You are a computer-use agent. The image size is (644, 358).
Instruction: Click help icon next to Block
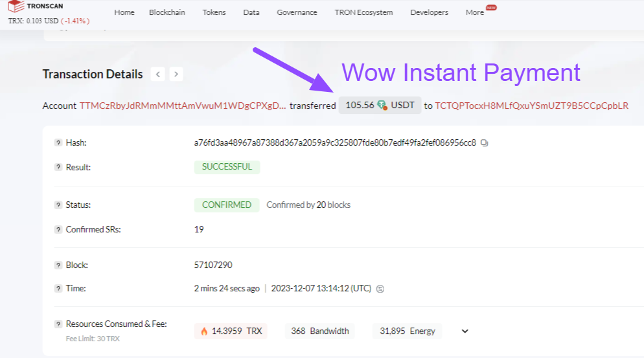pyautogui.click(x=58, y=265)
